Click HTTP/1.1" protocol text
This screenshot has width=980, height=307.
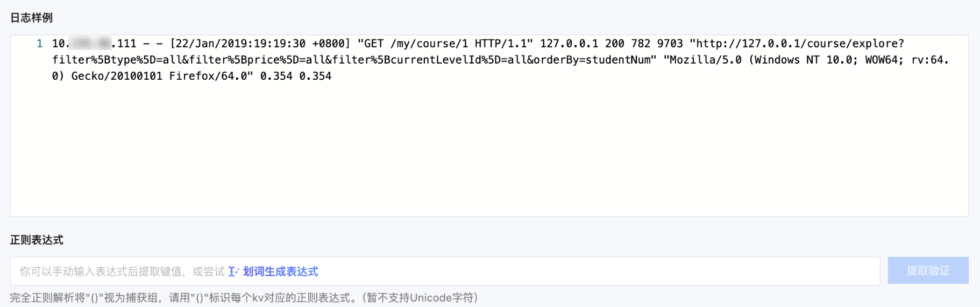pos(503,44)
